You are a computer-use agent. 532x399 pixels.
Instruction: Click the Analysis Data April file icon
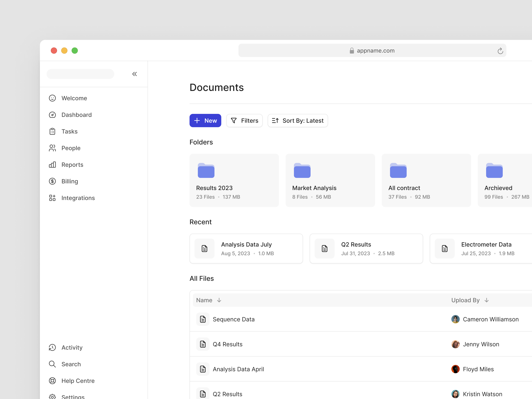[203, 369]
